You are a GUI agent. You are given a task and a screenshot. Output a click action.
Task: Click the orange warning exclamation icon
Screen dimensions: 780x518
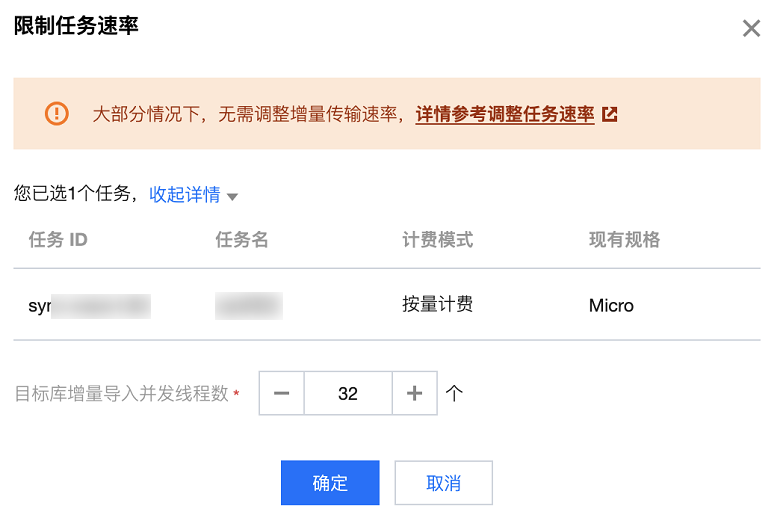57,114
